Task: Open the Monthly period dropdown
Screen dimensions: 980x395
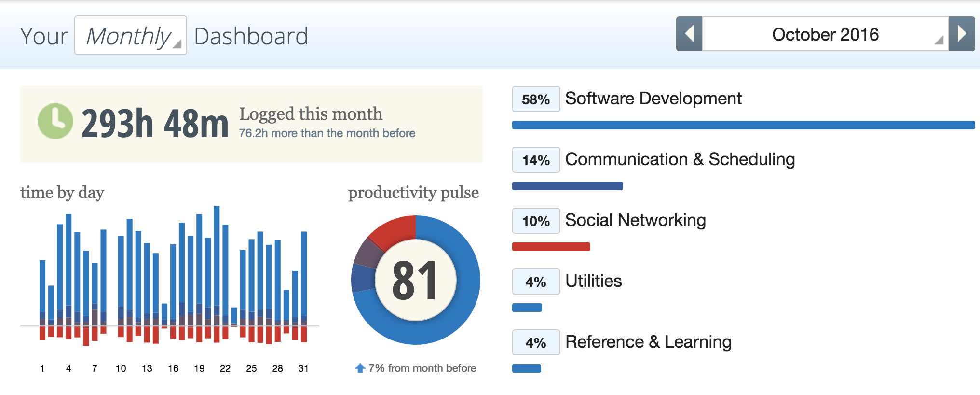Action: coord(131,36)
